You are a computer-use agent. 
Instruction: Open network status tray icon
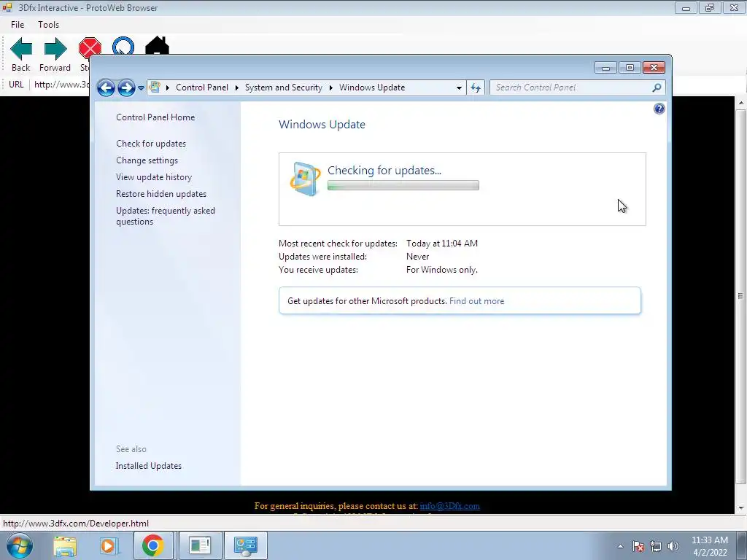(656, 546)
